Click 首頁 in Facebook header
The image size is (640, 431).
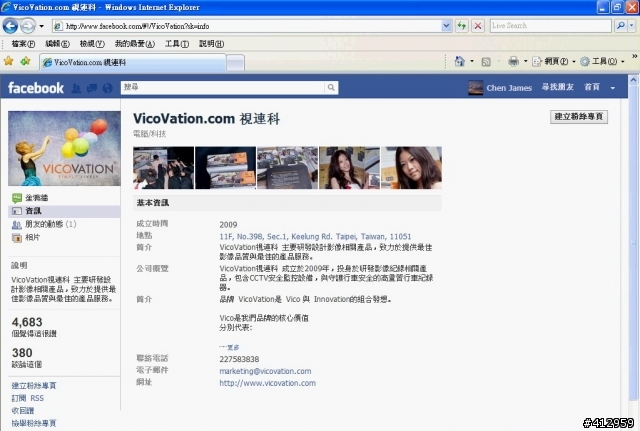pyautogui.click(x=592, y=87)
